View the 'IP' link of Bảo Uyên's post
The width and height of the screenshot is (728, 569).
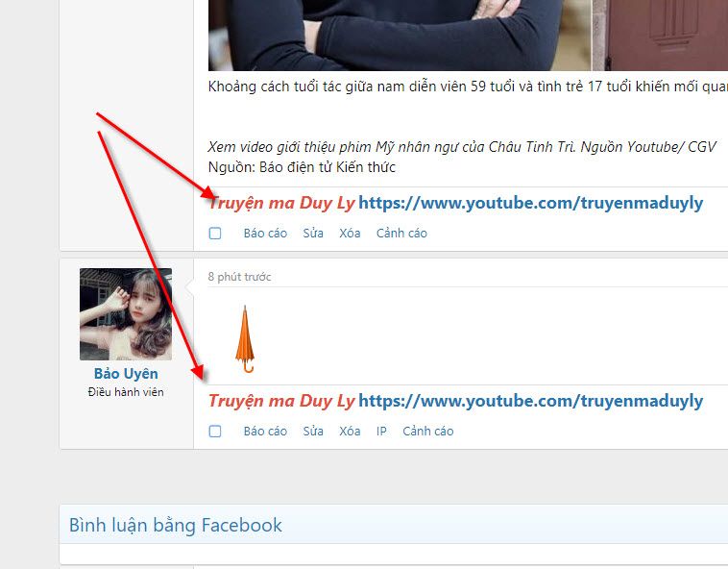381,432
